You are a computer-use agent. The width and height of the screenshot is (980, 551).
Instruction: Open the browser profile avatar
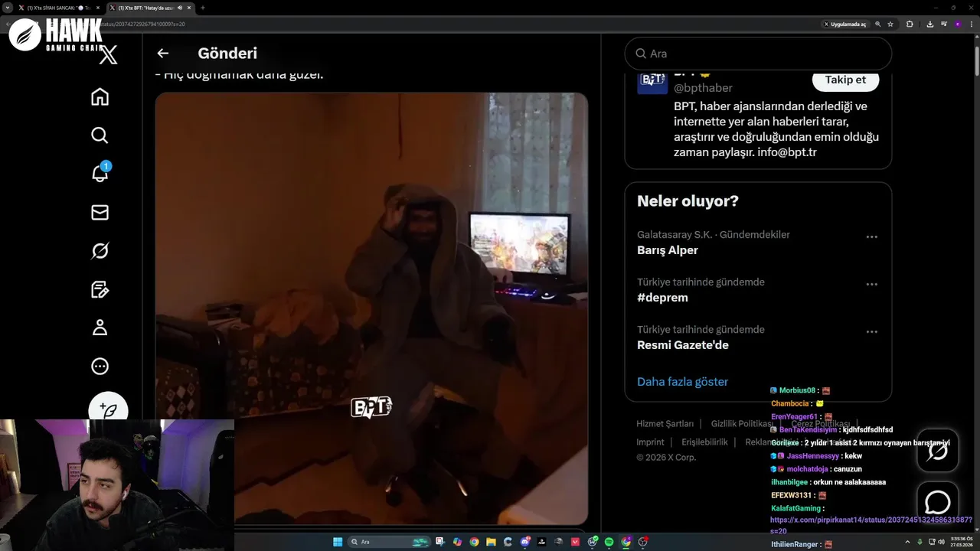point(958,24)
